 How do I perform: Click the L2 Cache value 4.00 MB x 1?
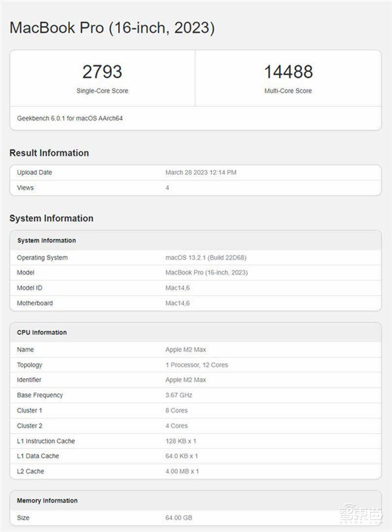[182, 471]
